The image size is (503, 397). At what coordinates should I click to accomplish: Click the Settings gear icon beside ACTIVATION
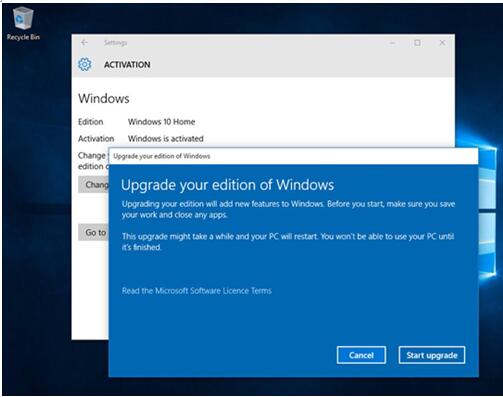(85, 64)
